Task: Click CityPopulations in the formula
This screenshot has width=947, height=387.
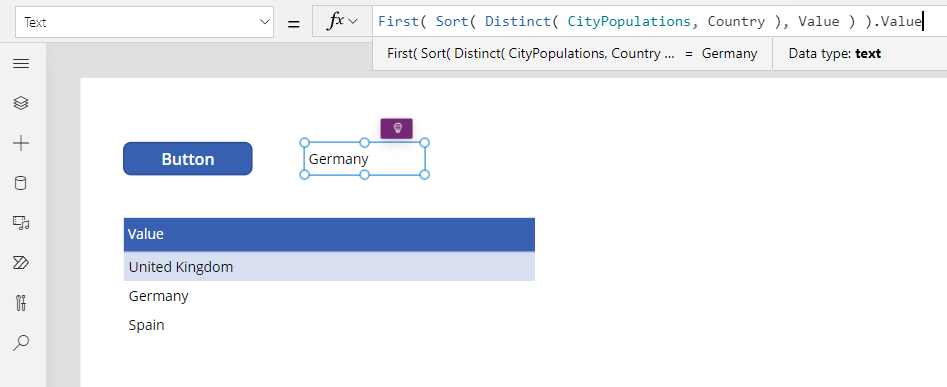Action: click(629, 22)
